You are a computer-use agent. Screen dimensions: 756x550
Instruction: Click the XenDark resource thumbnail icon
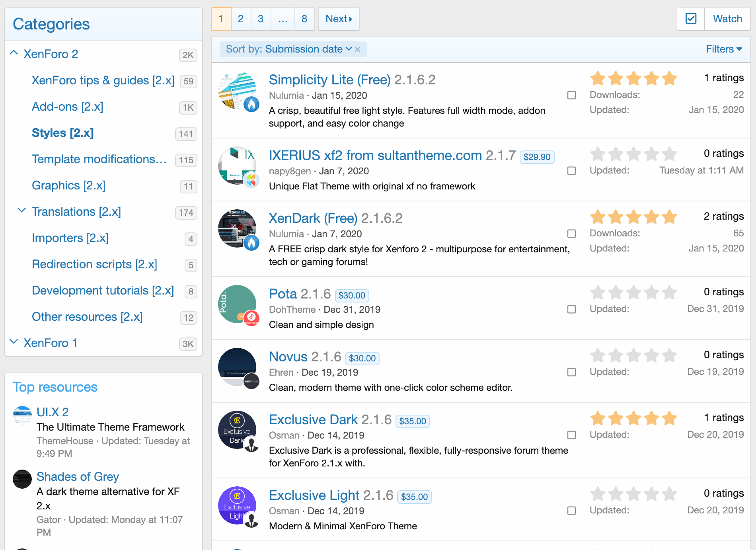click(237, 228)
